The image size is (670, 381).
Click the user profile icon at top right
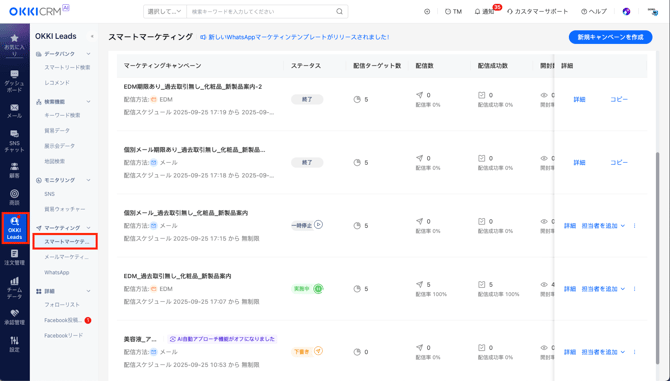[x=653, y=12]
